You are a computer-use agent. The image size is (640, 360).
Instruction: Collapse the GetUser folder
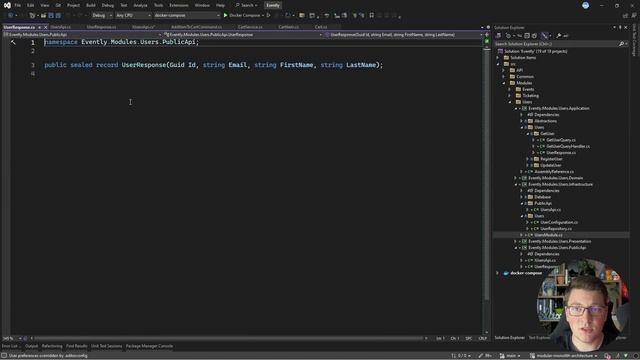pos(528,133)
